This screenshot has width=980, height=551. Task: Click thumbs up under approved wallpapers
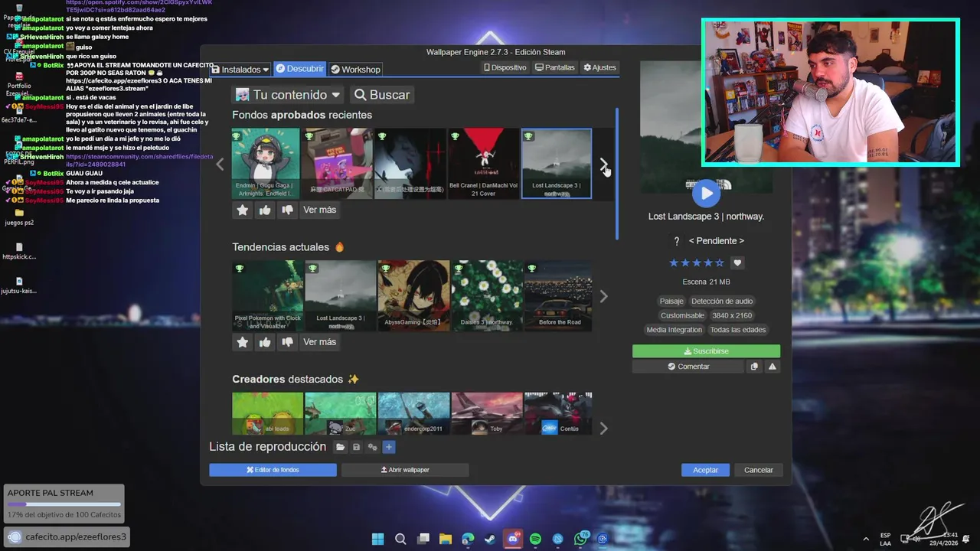point(265,210)
